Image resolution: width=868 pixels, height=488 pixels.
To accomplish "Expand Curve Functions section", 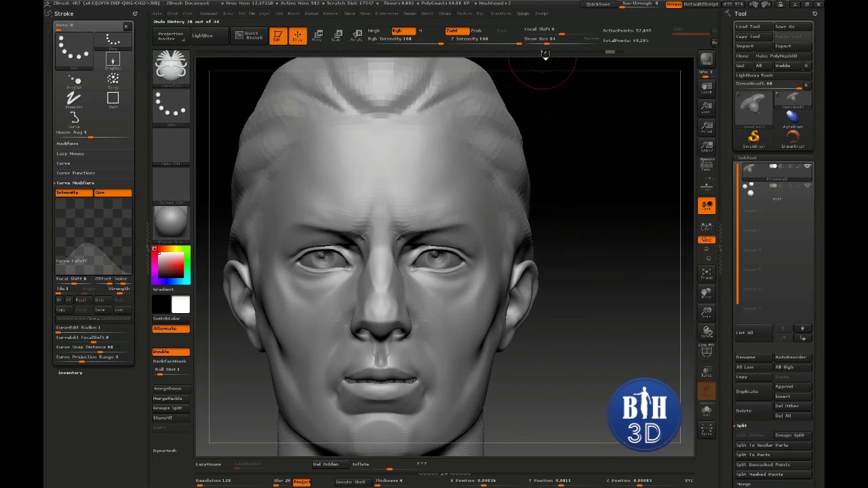I will (76, 174).
